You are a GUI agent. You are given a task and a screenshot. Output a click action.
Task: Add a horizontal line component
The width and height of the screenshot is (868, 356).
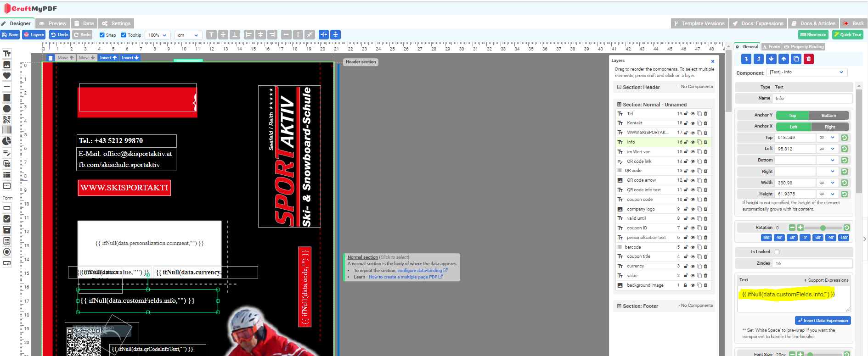[x=7, y=87]
